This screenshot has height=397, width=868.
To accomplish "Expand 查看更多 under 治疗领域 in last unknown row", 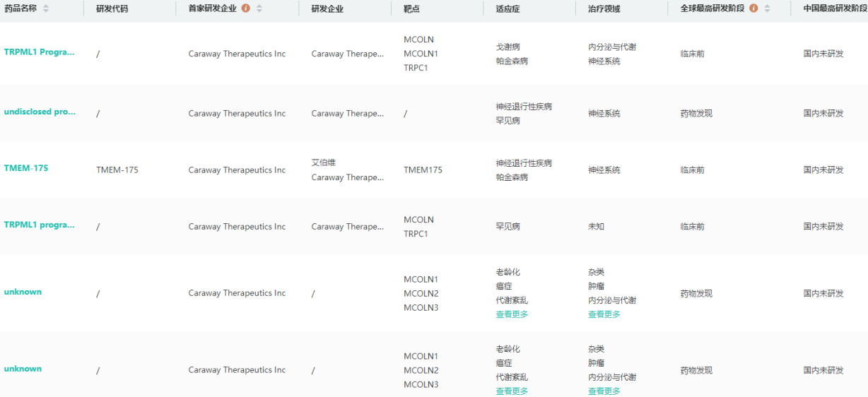I will pos(604,391).
